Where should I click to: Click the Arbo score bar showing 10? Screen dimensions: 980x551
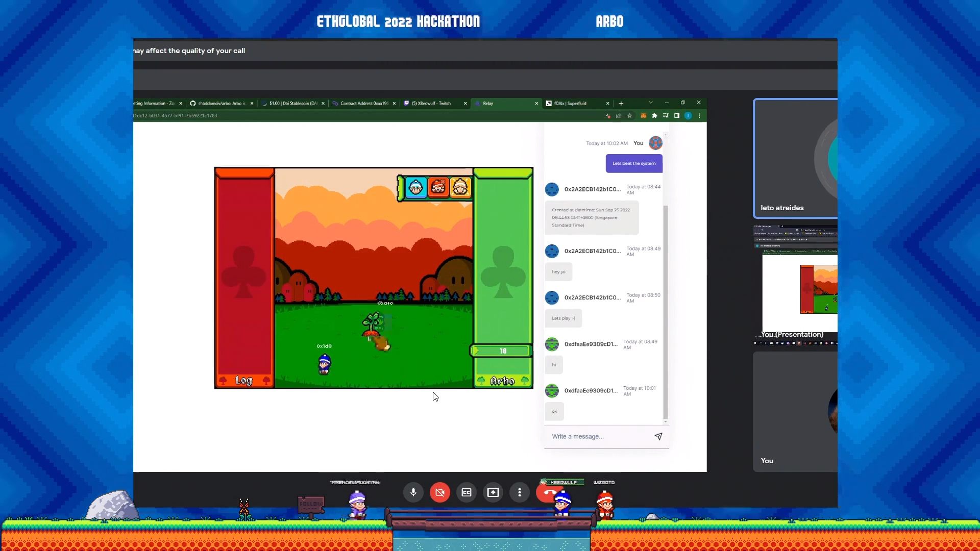click(502, 351)
